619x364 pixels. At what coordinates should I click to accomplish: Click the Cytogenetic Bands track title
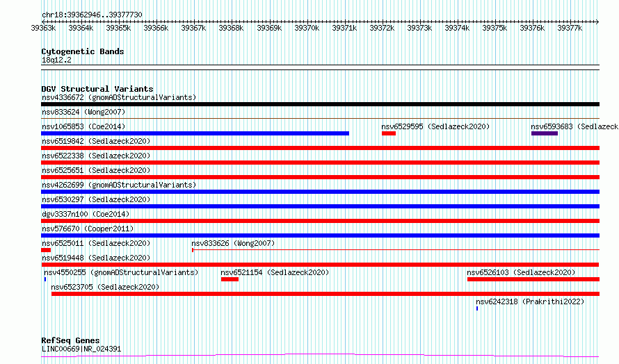[83, 51]
